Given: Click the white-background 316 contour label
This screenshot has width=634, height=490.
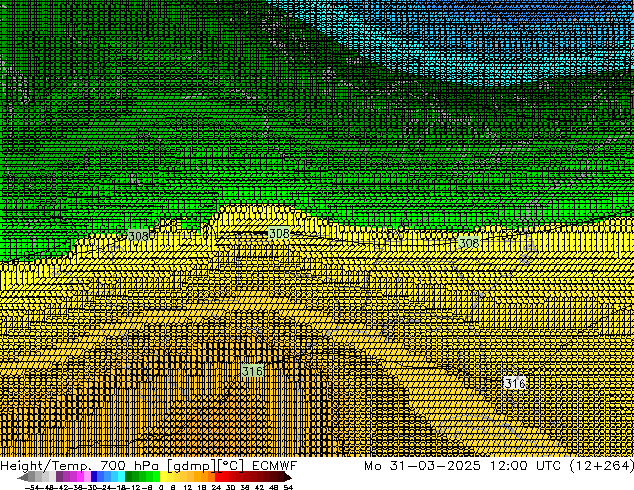Looking at the screenshot, I should (515, 383).
